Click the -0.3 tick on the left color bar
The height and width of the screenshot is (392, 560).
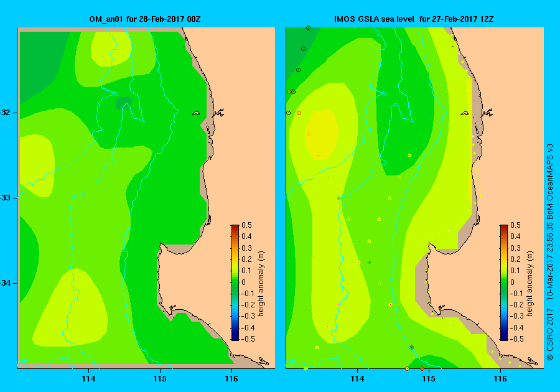(x=248, y=316)
